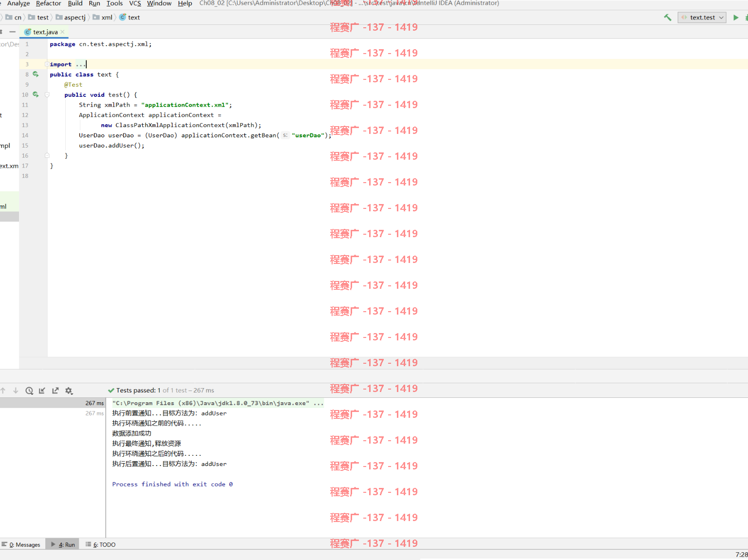Screen dimensions: 748x560
Task: Click the previous failed test up arrow
Action: click(3, 391)
